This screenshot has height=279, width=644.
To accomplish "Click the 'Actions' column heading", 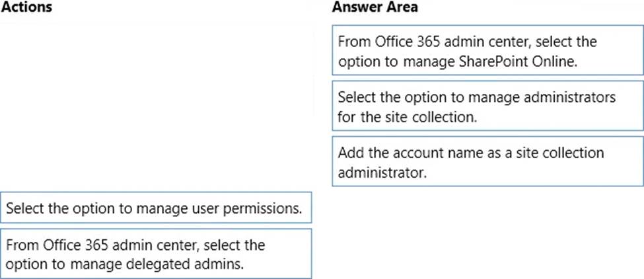I will [27, 8].
